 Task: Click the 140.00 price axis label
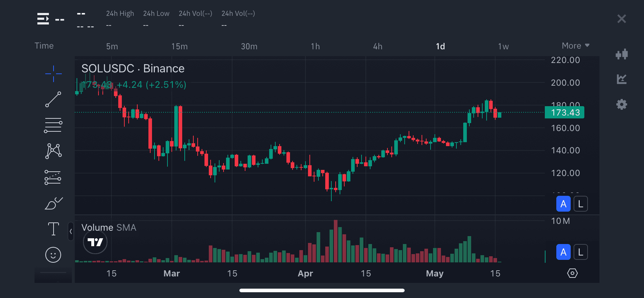(x=566, y=150)
